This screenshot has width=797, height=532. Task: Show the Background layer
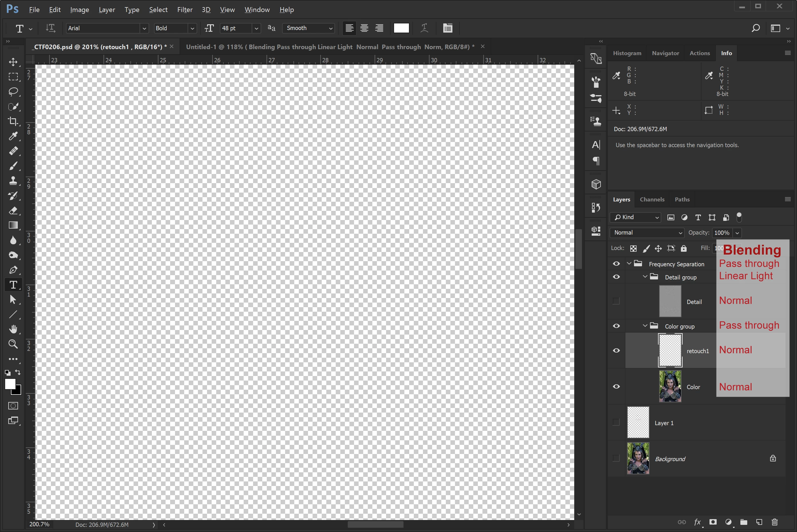pos(616,458)
